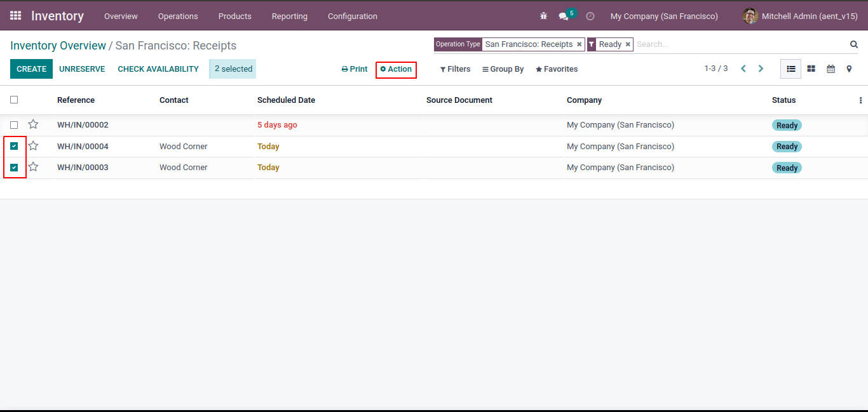Image resolution: width=868 pixels, height=412 pixels.
Task: Open the Configuration menu
Action: (353, 17)
